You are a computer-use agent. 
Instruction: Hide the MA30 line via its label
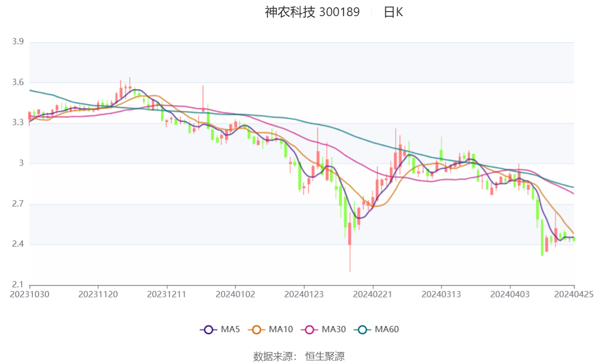(334, 329)
